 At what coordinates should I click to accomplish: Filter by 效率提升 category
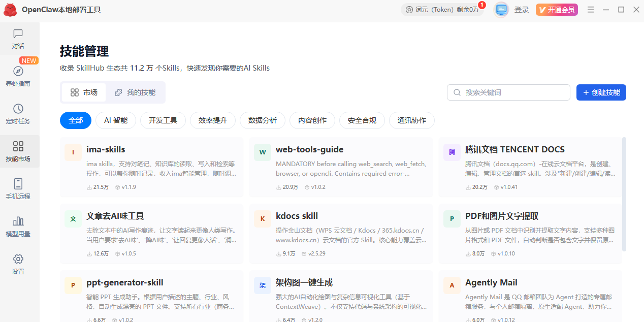pyautogui.click(x=213, y=120)
